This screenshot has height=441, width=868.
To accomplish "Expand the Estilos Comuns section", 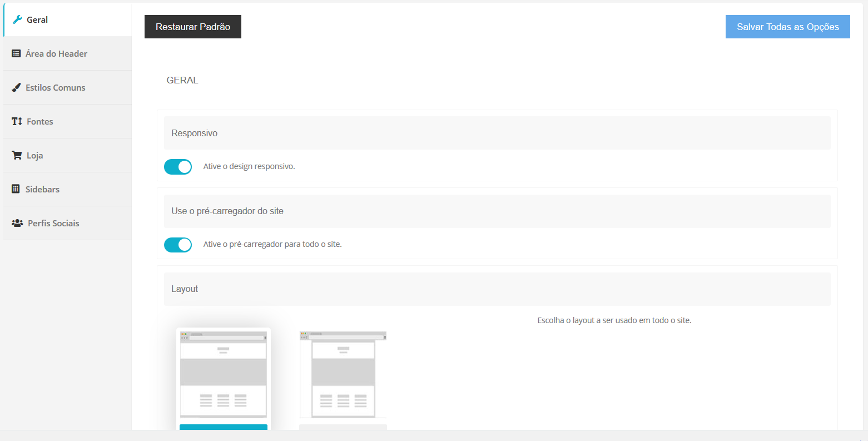I will 56,87.
